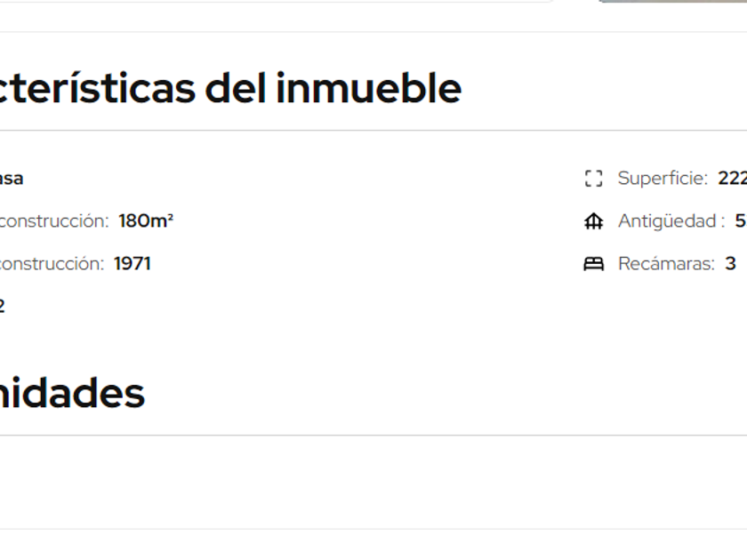The image size is (747, 560).
Task: Click the Recámaras value 3
Action: click(x=730, y=264)
